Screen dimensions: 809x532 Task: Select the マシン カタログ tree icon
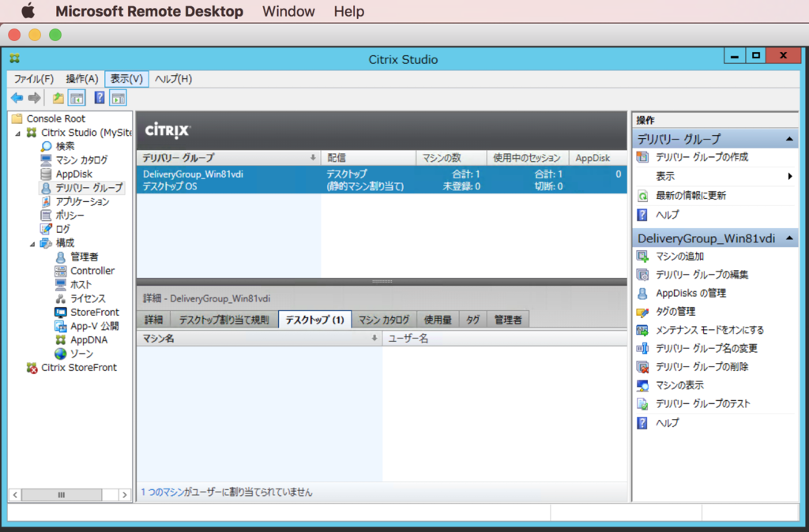click(x=47, y=159)
